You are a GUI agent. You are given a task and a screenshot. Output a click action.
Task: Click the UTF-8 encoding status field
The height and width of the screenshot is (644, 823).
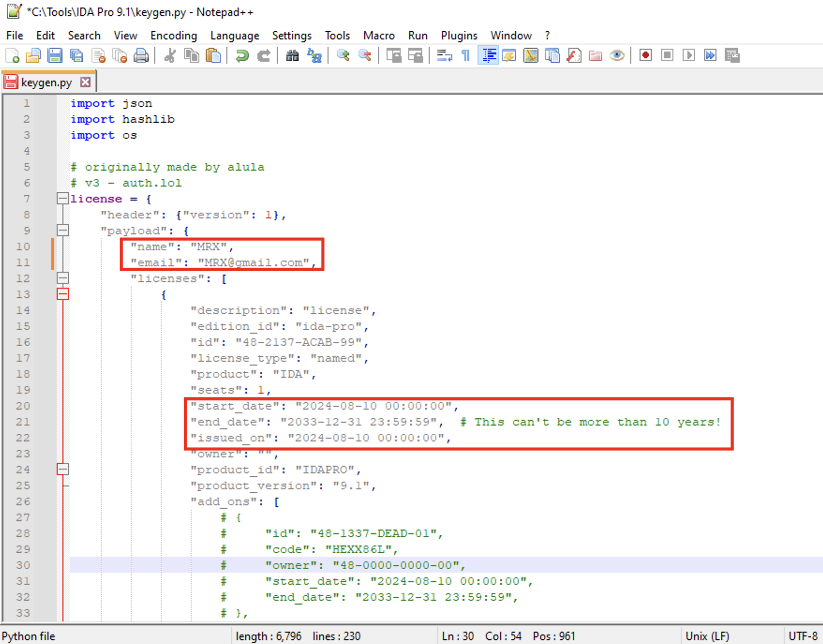pos(802,636)
